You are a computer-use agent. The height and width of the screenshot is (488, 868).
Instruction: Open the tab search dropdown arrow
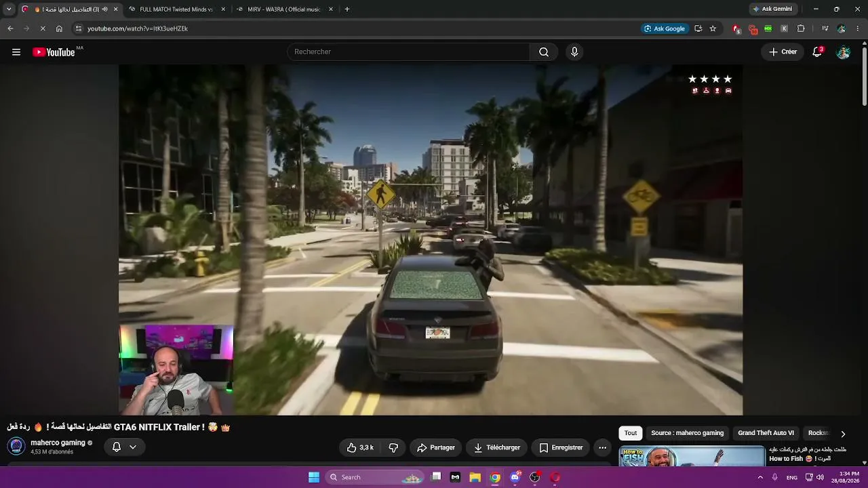9,9
